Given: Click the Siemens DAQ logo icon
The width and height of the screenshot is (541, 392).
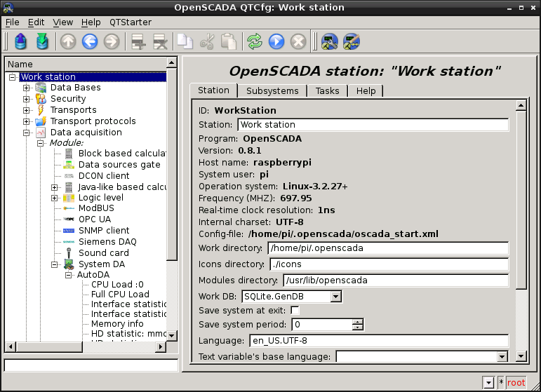Looking at the screenshot, I should tap(69, 242).
